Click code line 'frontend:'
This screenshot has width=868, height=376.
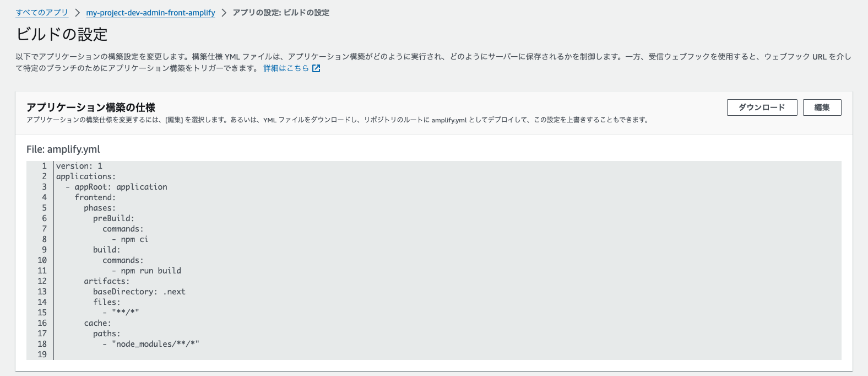pos(95,197)
